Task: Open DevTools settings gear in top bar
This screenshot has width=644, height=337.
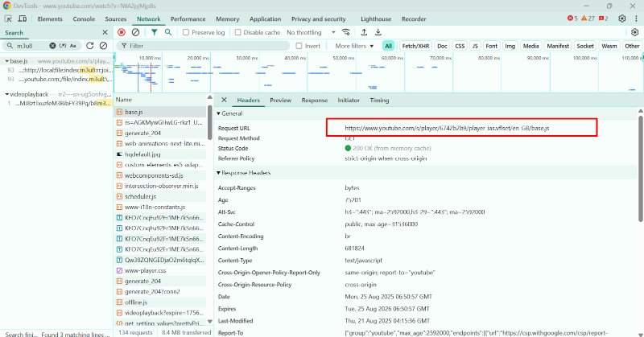Action: (x=622, y=18)
